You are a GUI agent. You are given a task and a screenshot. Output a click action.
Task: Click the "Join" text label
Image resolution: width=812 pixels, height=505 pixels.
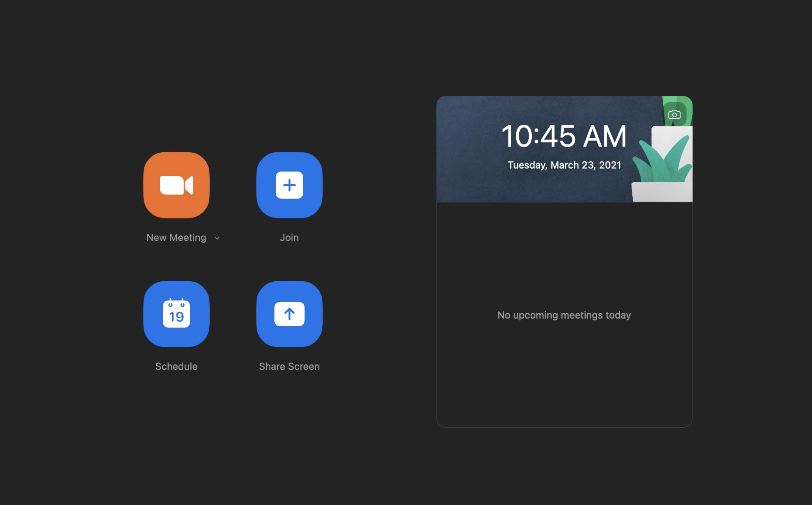coord(289,238)
